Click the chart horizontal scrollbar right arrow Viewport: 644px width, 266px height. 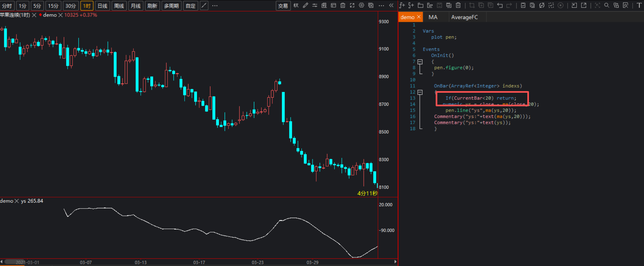395,262
